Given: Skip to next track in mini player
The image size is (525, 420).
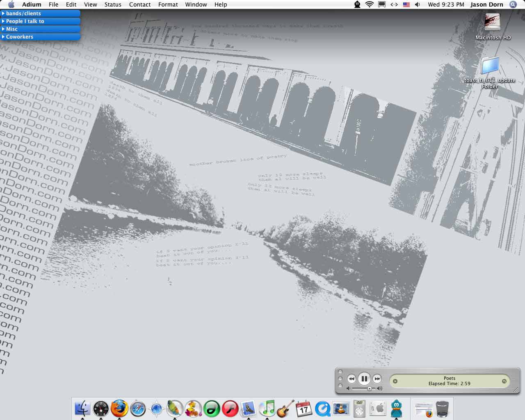Looking at the screenshot, I should 377,379.
